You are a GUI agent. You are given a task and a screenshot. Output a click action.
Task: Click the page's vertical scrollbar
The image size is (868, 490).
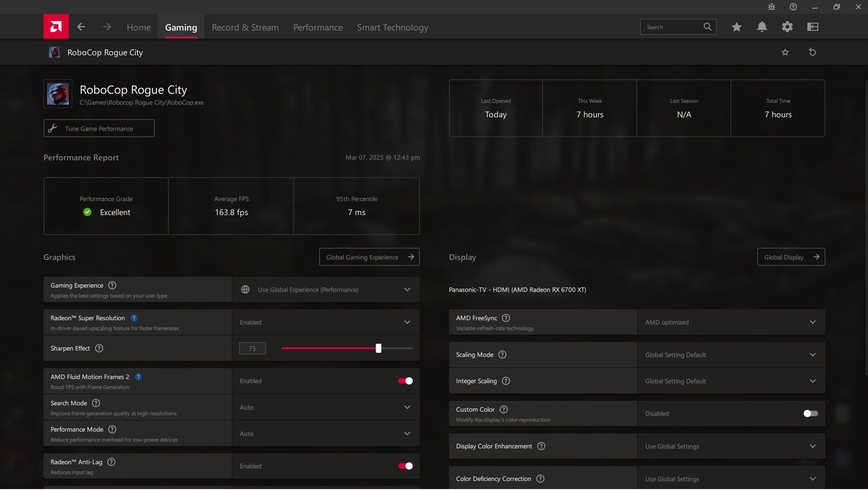(x=866, y=228)
